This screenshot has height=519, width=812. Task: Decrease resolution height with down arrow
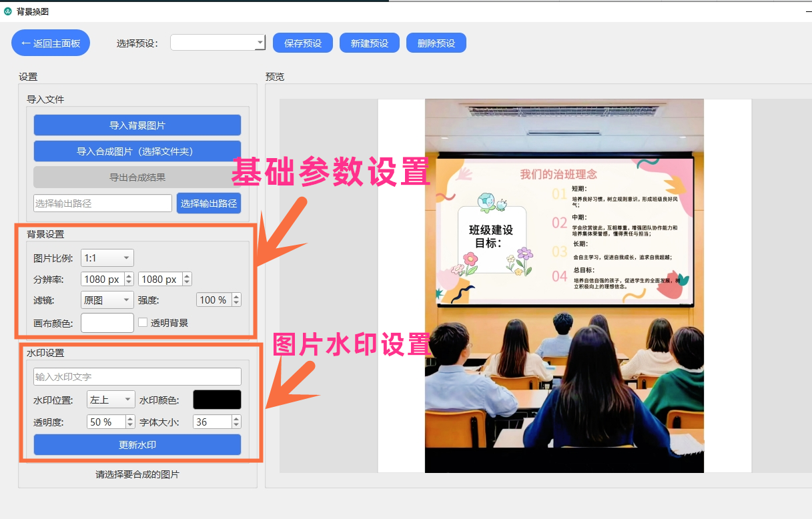(187, 283)
